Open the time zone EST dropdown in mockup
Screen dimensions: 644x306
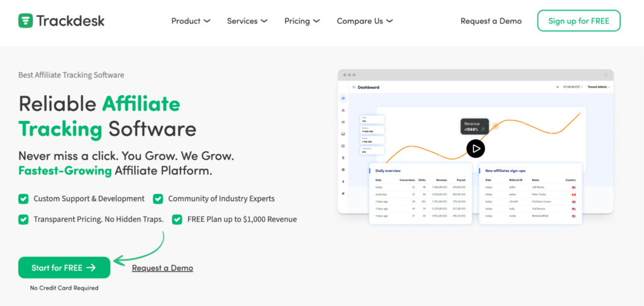point(573,87)
